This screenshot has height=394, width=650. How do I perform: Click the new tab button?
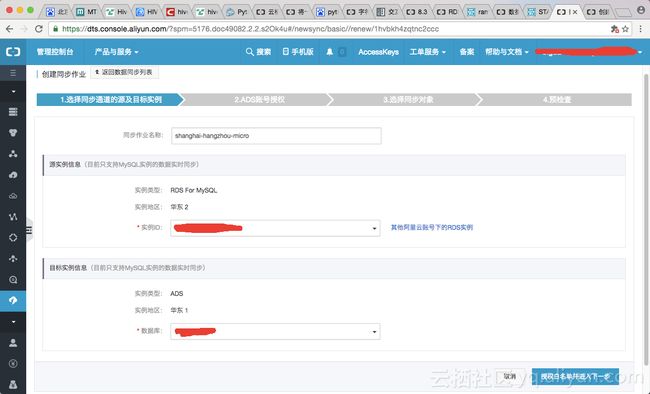point(622,12)
